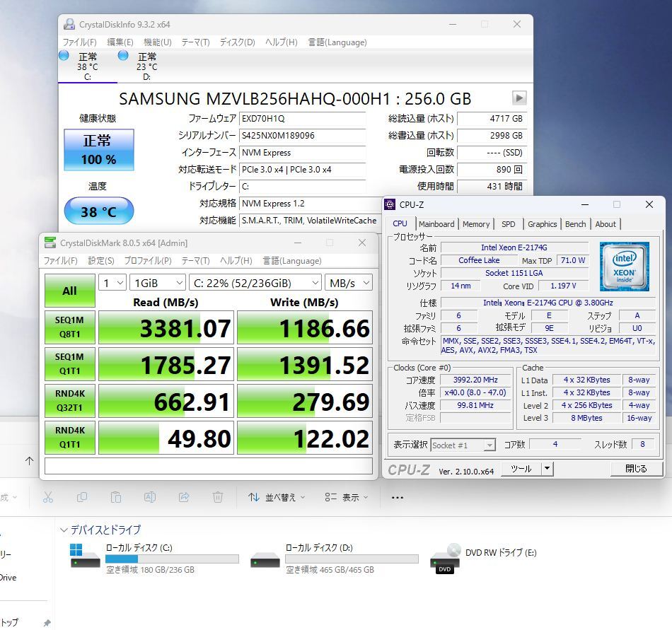Viewport: 672px width, 630px height.
Task: Open ディスク(D) menu in CrystalDiskInfo
Action: 238,42
